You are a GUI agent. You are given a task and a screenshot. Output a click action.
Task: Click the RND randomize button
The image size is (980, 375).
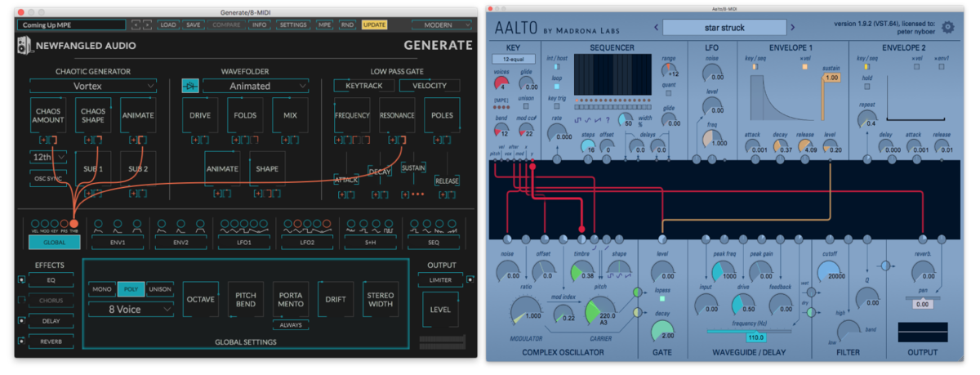point(347,25)
